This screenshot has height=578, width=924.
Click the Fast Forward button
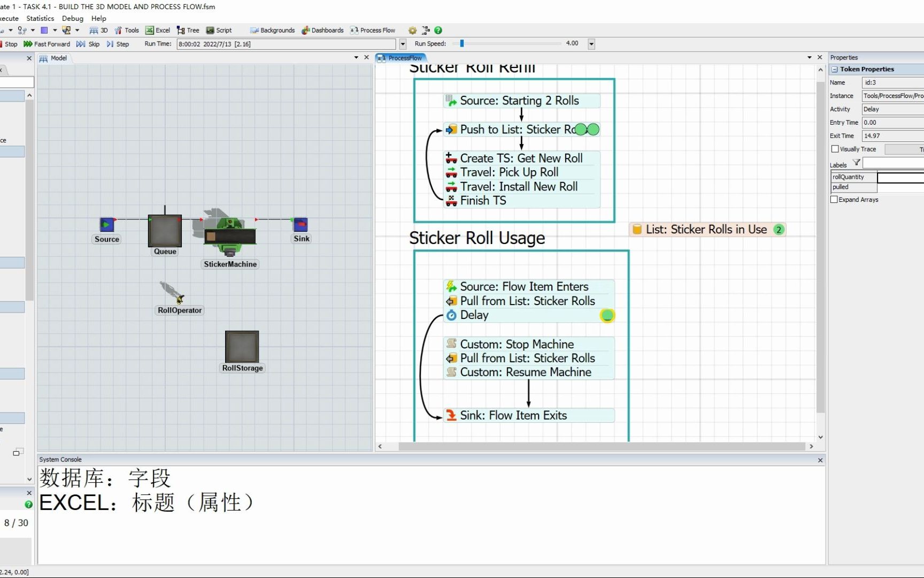point(47,44)
